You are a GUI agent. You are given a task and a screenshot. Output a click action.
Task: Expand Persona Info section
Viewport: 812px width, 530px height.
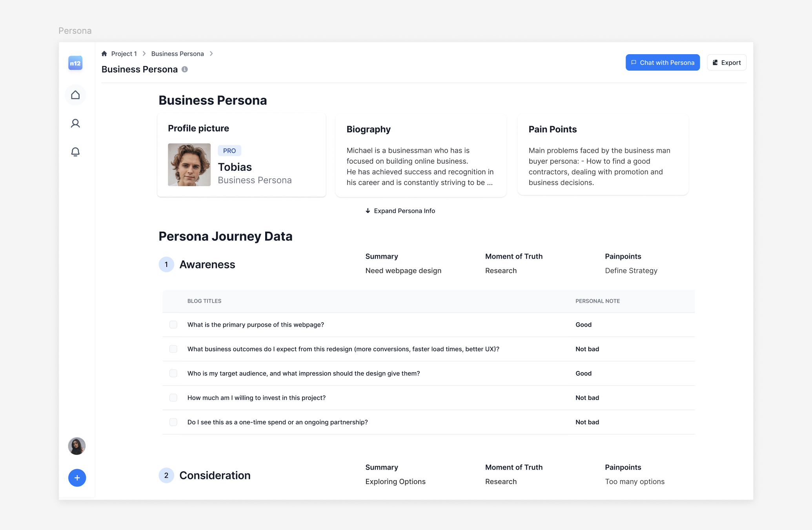[400, 211]
